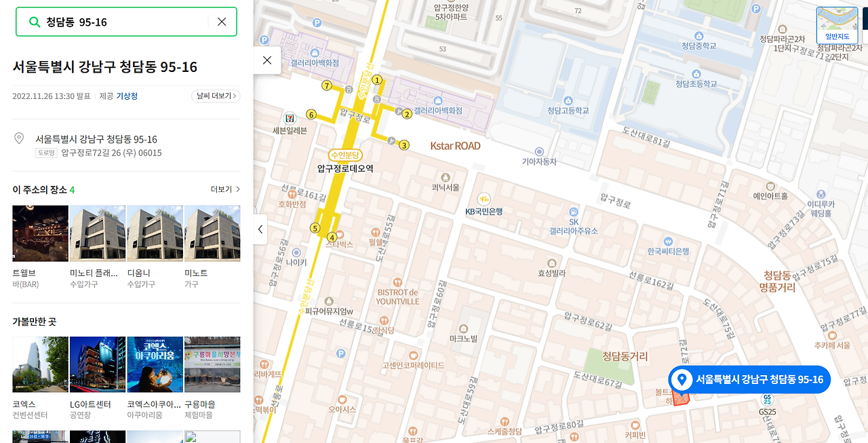Click the 청담동거리 label
The width and height of the screenshot is (868, 443).
(x=625, y=356)
